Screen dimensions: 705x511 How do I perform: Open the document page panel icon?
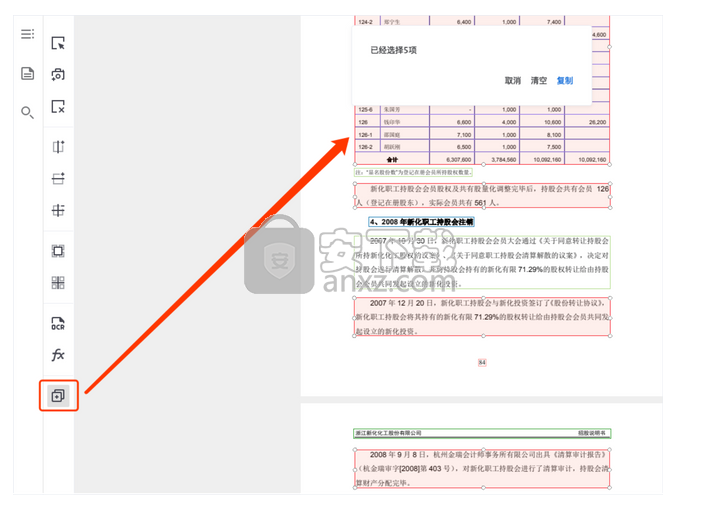27,73
